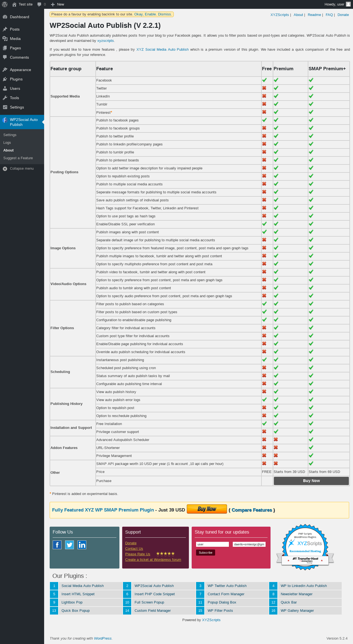
Task: Click the name field containing user
Action: (212, 544)
